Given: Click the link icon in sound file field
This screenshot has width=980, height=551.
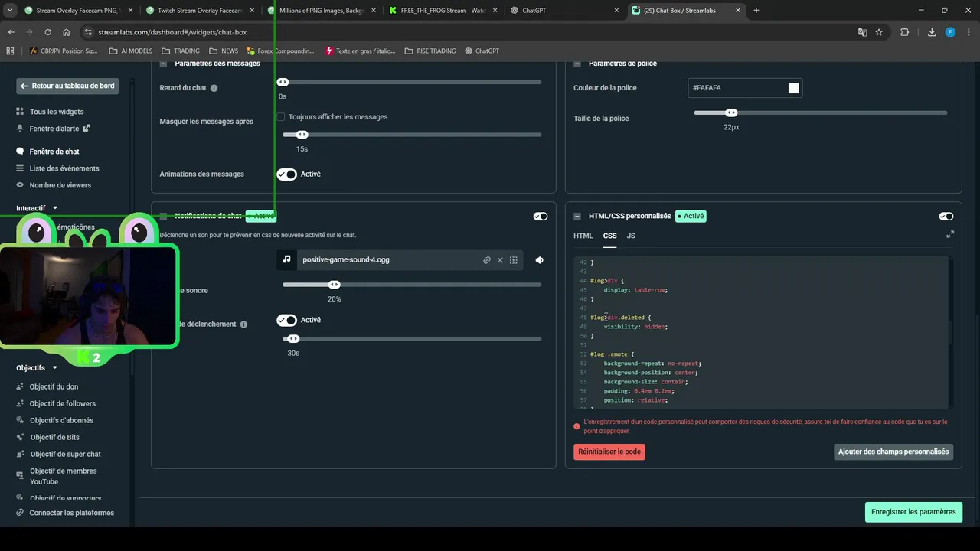Looking at the screenshot, I should [x=487, y=260].
